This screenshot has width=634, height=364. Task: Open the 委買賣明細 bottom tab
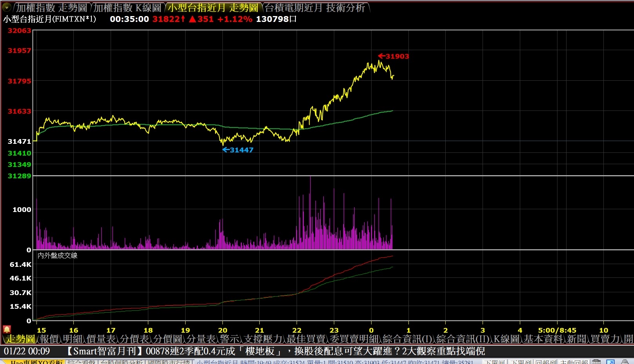(x=354, y=339)
